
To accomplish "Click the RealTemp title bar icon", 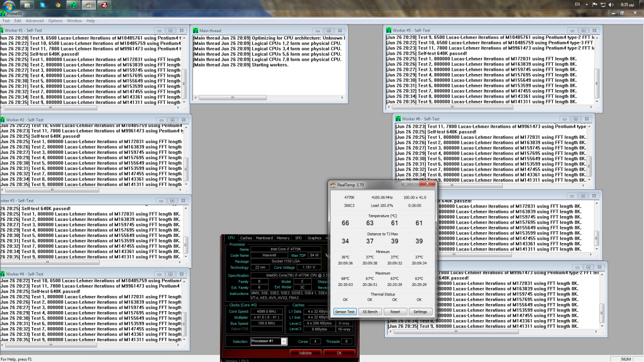I will 333,185.
